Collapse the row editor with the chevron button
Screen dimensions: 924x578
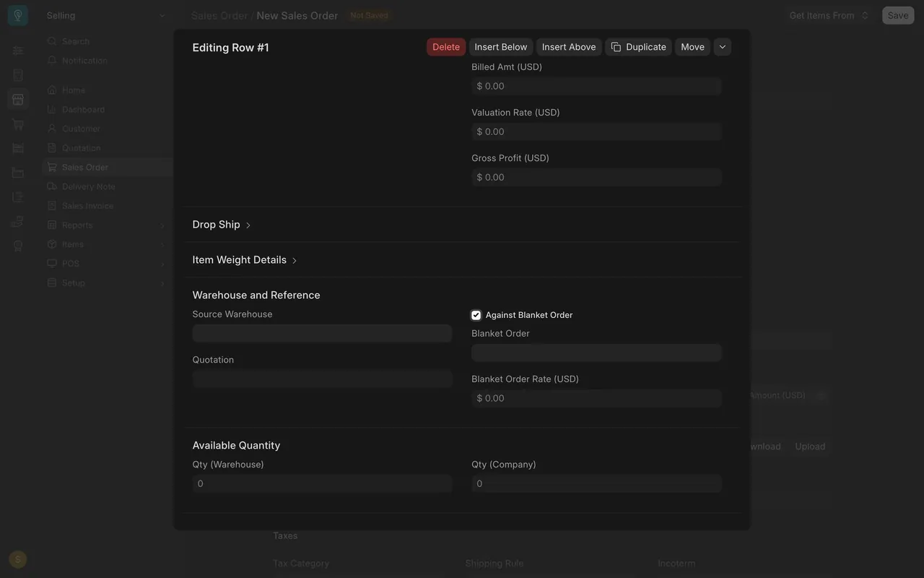tap(723, 47)
